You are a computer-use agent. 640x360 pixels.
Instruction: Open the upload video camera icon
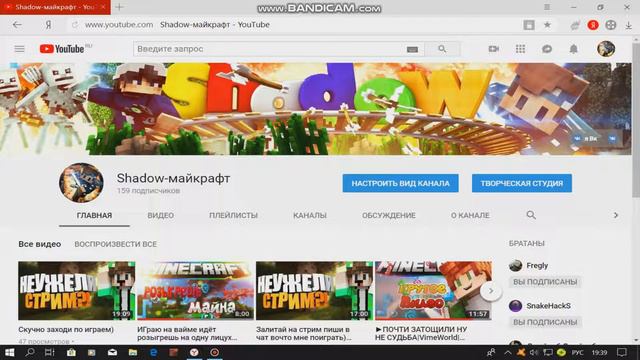(x=493, y=49)
